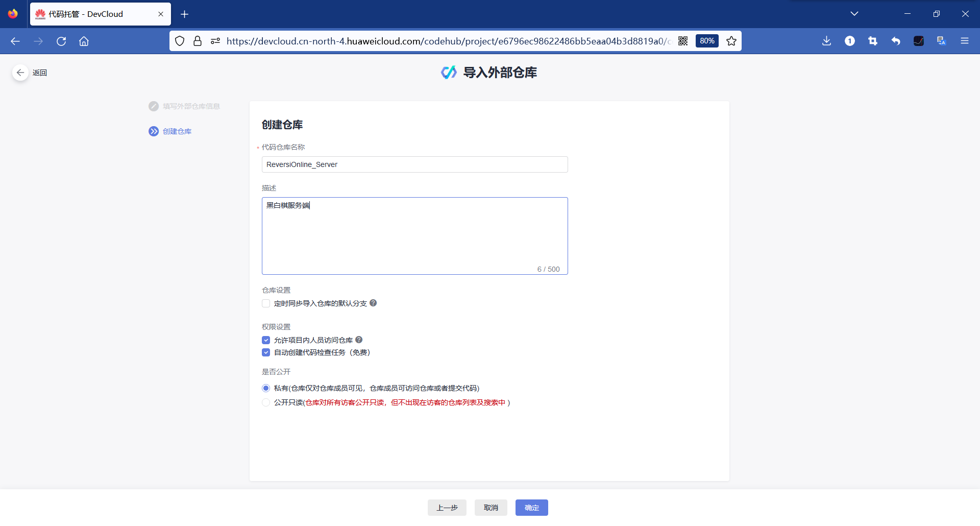Click the back arrow beside 返回
Screen dimensions: 980x526
pos(20,73)
